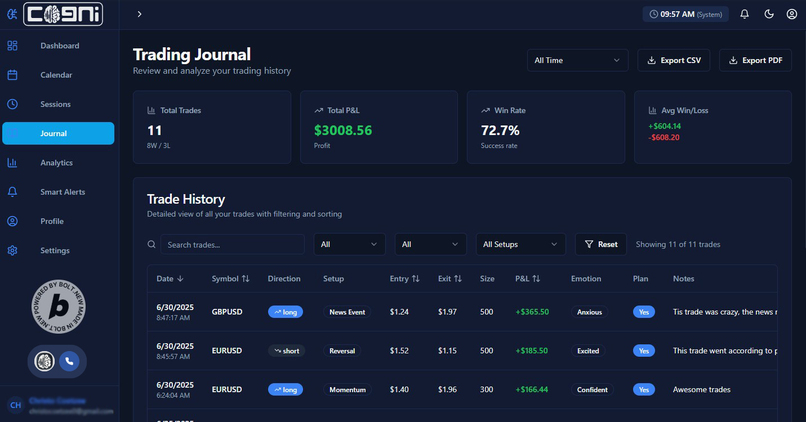Click the Reversal setup tag

pyautogui.click(x=342, y=351)
